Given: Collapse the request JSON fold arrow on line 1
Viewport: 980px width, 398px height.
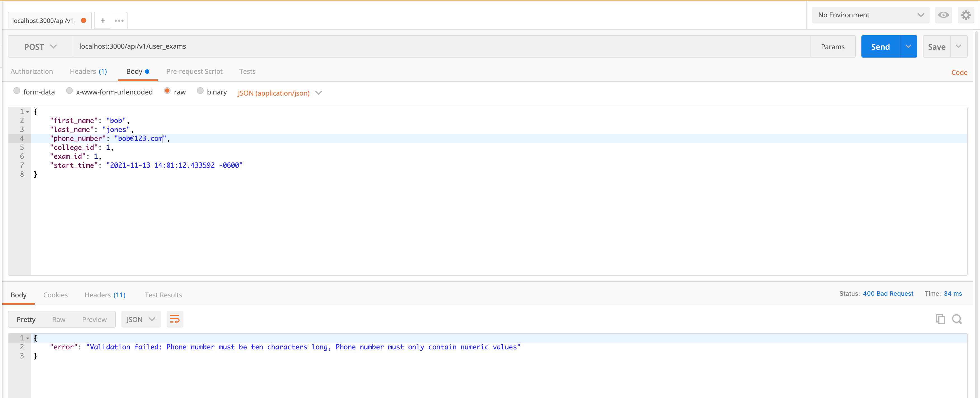Looking at the screenshot, I should click(x=28, y=112).
